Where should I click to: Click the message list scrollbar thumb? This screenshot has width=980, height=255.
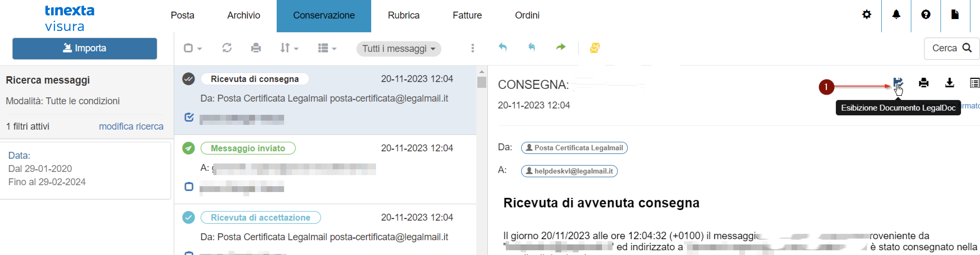[x=482, y=82]
